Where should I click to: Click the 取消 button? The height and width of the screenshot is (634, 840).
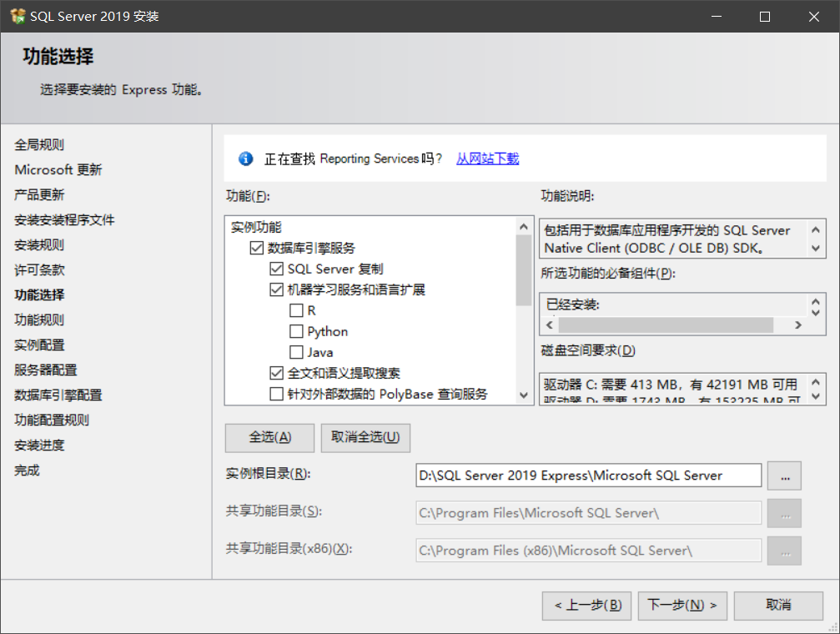tap(778, 606)
